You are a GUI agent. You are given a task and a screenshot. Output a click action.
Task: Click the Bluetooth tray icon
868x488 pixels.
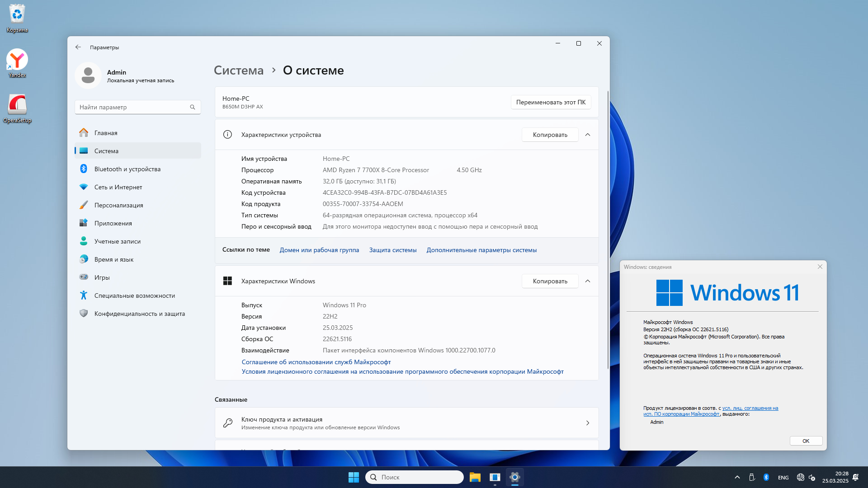[766, 477]
